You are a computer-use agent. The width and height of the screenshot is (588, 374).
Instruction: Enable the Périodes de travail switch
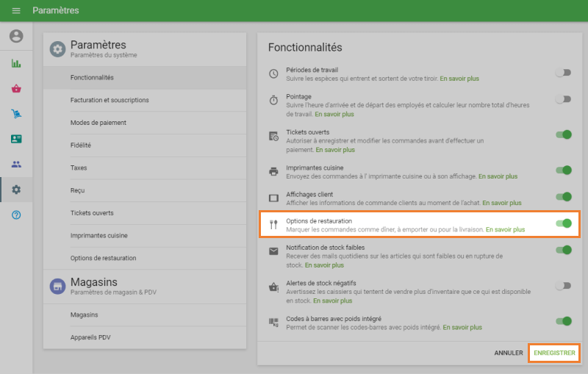[563, 73]
